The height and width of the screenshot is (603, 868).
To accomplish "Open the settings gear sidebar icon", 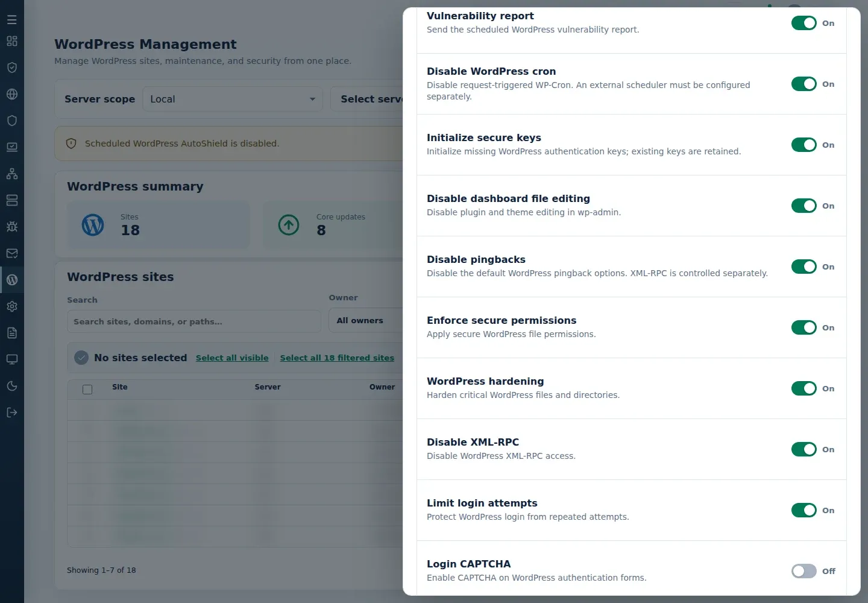I will pos(12,306).
